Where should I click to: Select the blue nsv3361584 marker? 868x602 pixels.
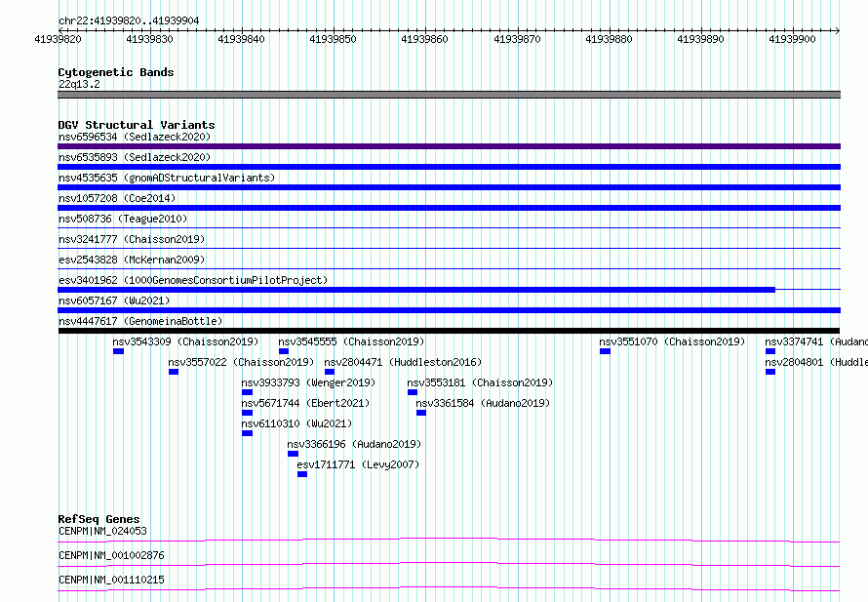421,413
